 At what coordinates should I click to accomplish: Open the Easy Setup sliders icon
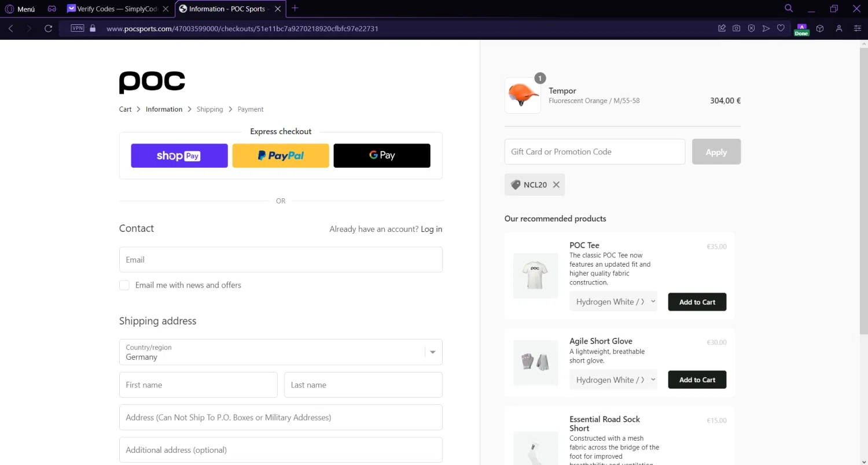pyautogui.click(x=858, y=28)
